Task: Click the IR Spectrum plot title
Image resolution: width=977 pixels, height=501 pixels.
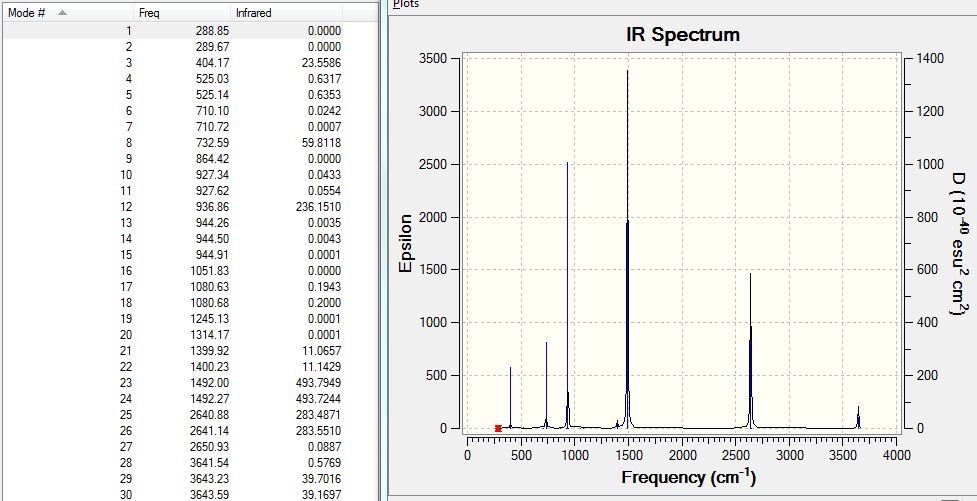Action: [682, 34]
